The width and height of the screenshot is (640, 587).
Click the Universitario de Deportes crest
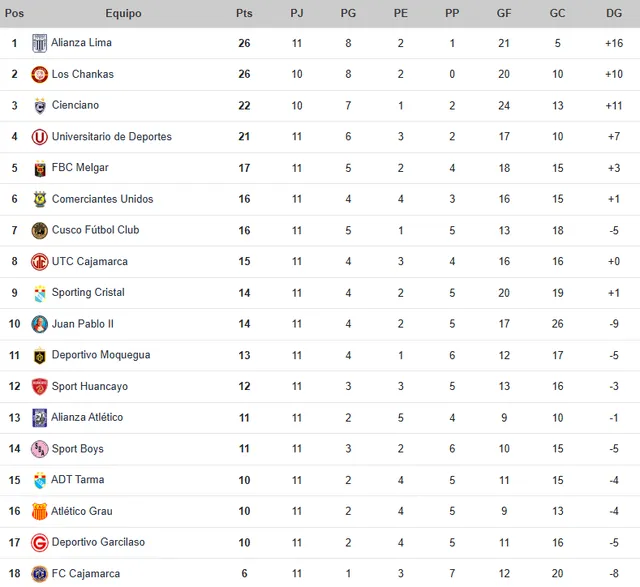point(40,137)
